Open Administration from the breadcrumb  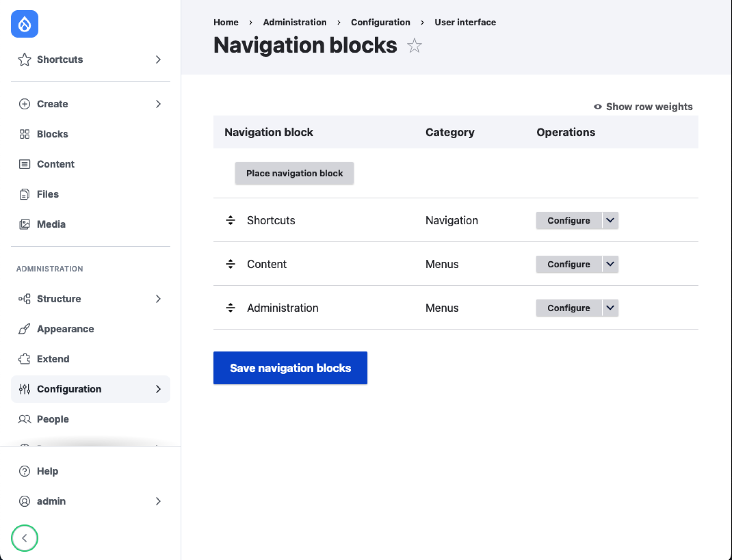click(294, 22)
